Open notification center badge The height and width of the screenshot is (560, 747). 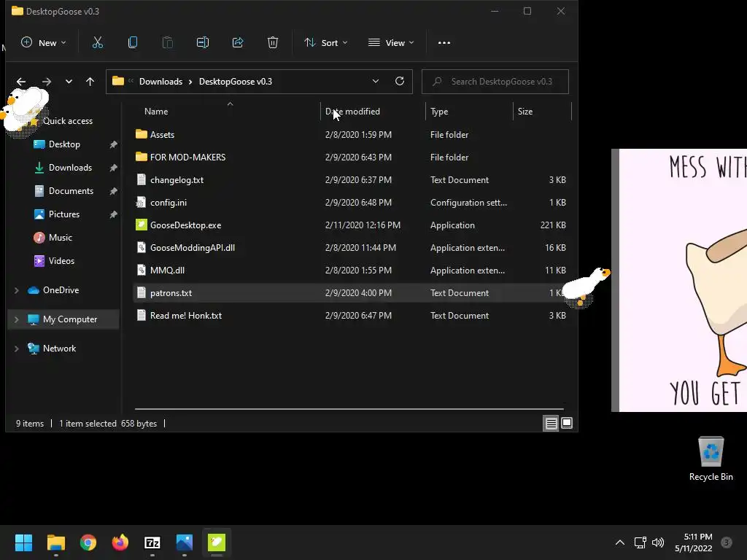click(x=726, y=542)
